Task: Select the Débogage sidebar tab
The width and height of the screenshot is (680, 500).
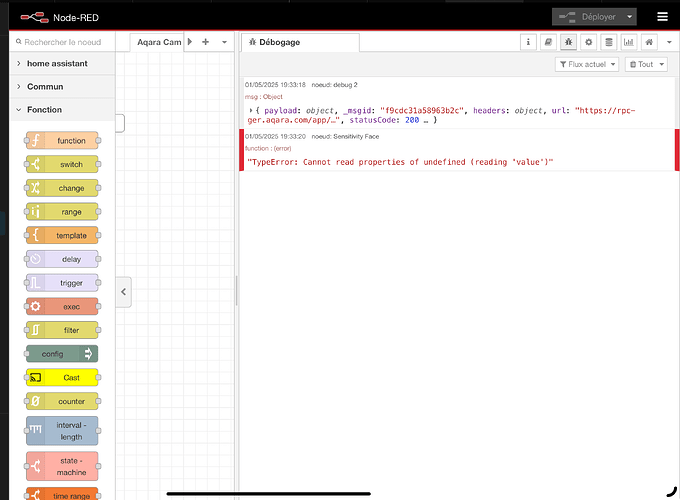Action: pos(300,42)
